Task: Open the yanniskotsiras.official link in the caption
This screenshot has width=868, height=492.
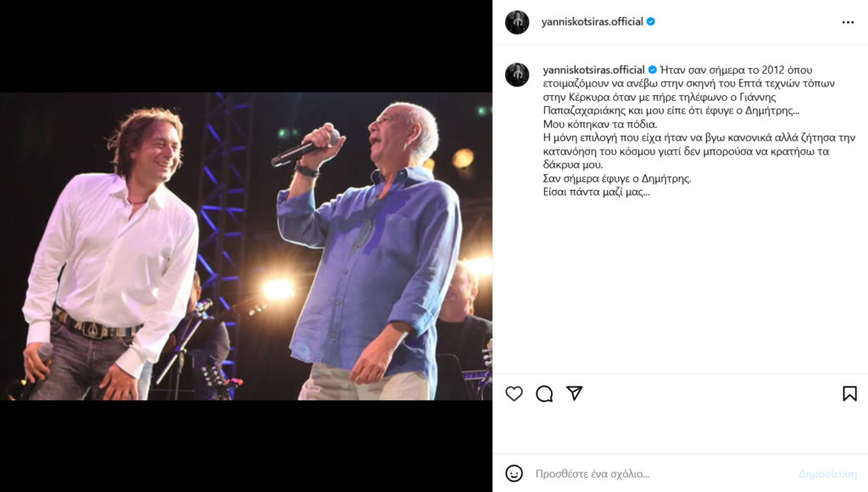Action: [593, 70]
